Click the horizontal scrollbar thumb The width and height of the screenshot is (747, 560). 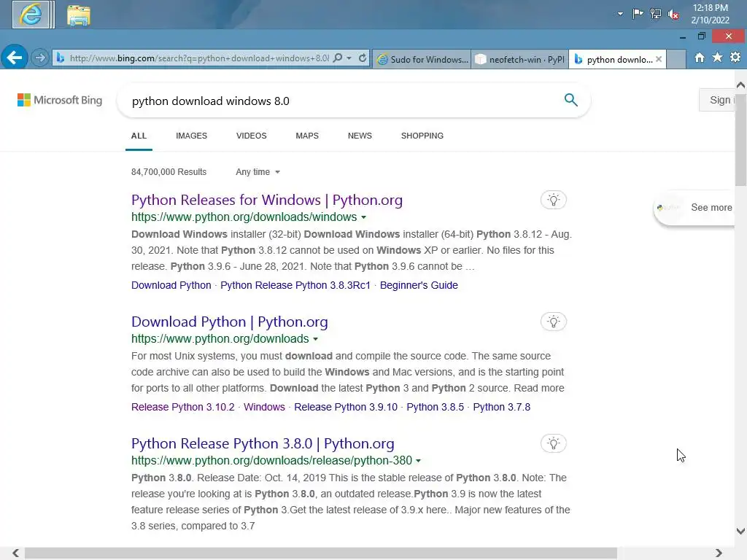click(321, 553)
